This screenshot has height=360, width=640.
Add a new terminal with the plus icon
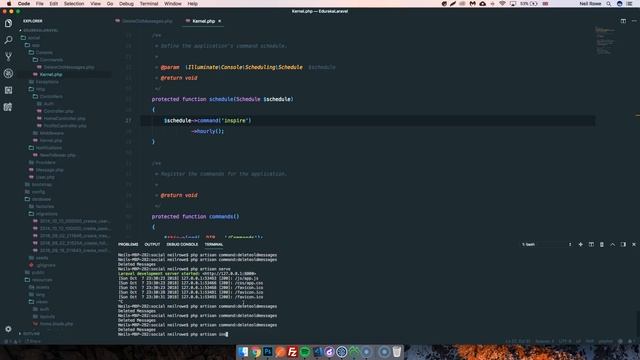(580, 244)
